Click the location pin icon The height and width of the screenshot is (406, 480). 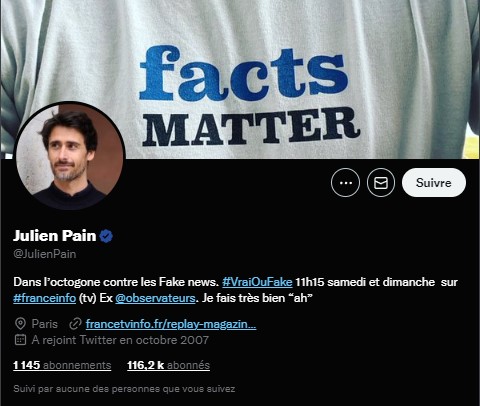(x=20, y=324)
